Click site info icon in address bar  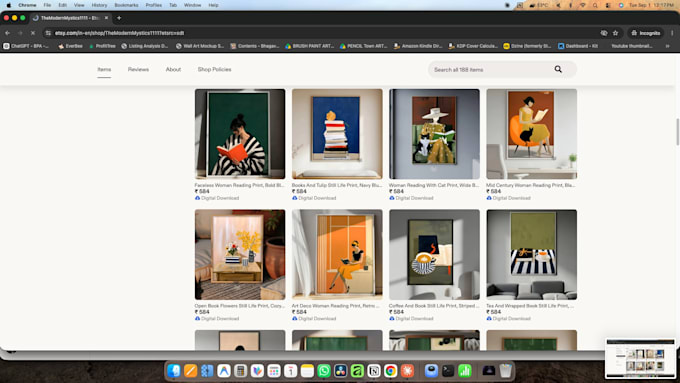click(48, 33)
